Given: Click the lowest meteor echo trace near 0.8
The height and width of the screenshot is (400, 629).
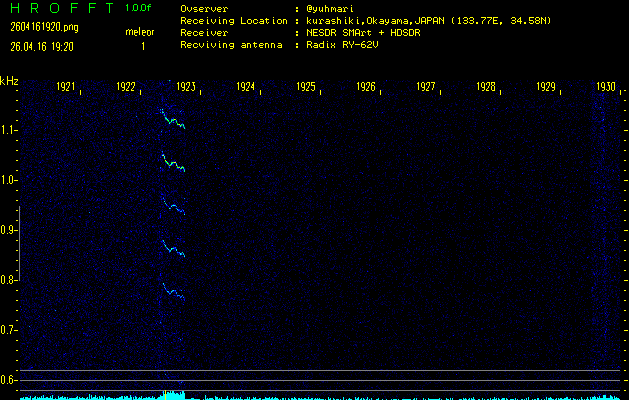Looking at the screenshot, I should tap(174, 293).
